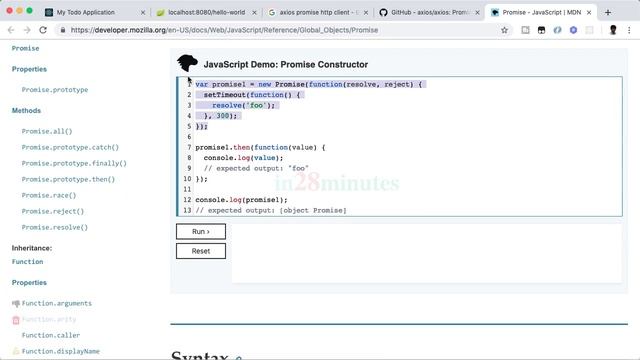The height and width of the screenshot is (360, 640).
Task: Click the Methods heading in sidebar
Action: [x=26, y=111]
